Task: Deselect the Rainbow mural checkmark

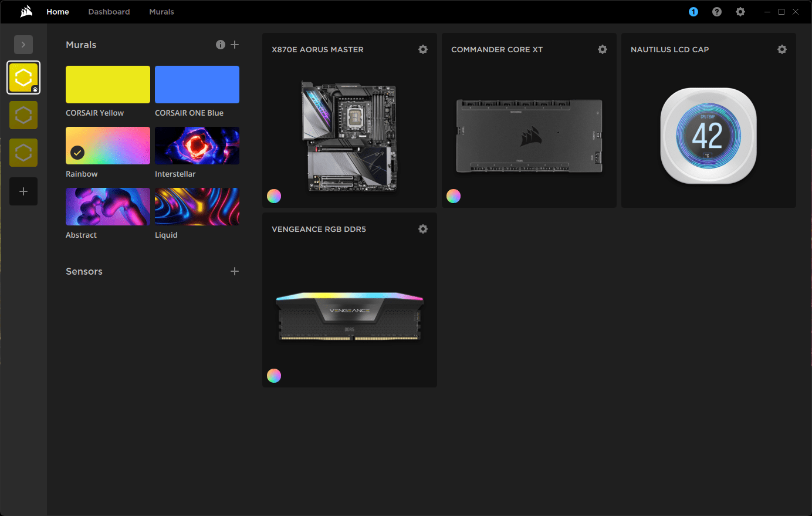Action: (x=77, y=153)
